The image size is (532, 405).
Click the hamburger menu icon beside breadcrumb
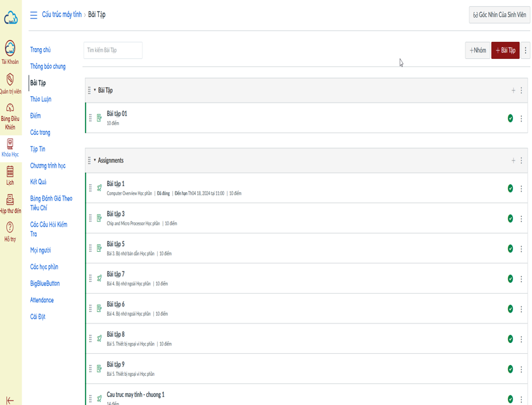[x=34, y=15]
